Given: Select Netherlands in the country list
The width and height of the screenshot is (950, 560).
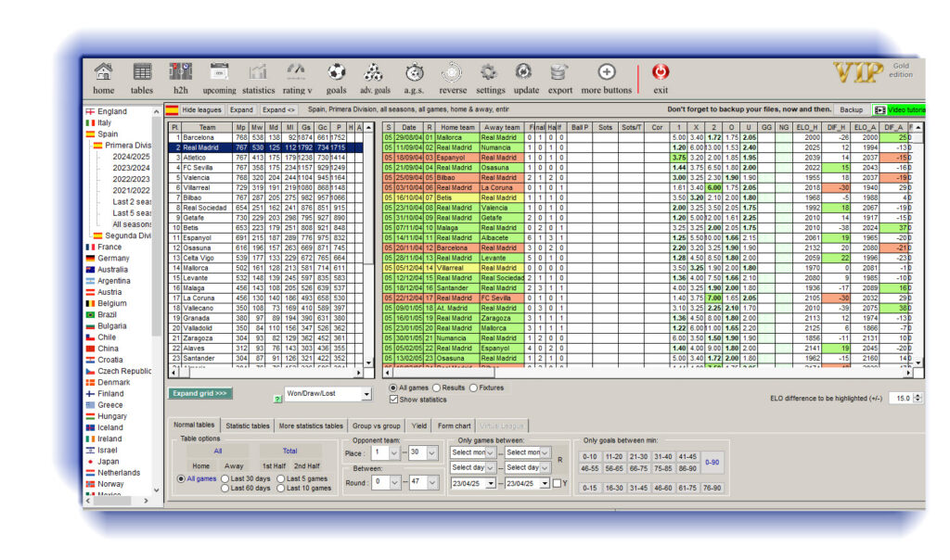Looking at the screenshot, I should coord(119,473).
